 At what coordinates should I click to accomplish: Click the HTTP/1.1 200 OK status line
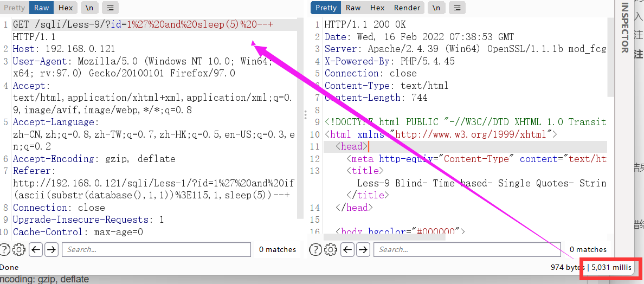[x=365, y=24]
